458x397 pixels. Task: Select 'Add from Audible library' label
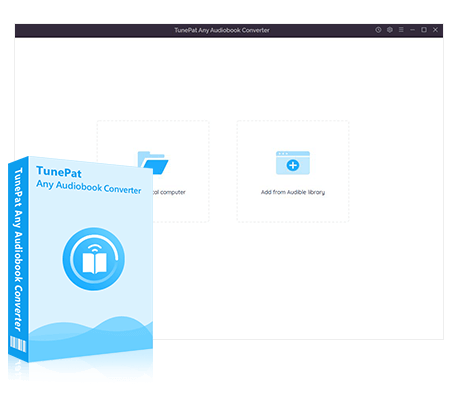(293, 192)
